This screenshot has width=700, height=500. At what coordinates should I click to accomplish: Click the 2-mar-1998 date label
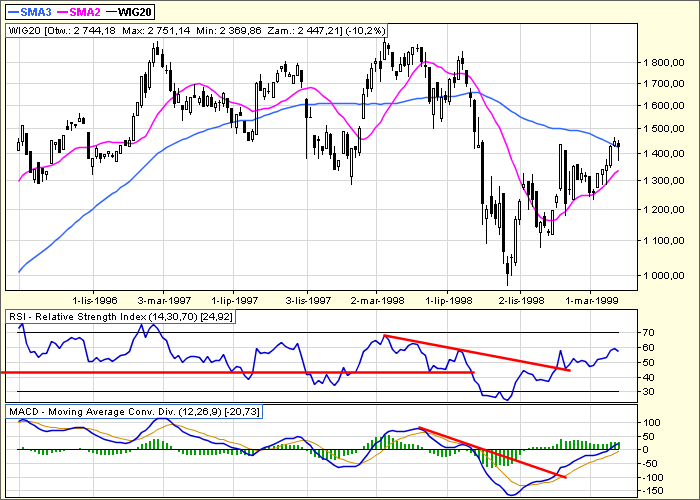[x=377, y=300]
